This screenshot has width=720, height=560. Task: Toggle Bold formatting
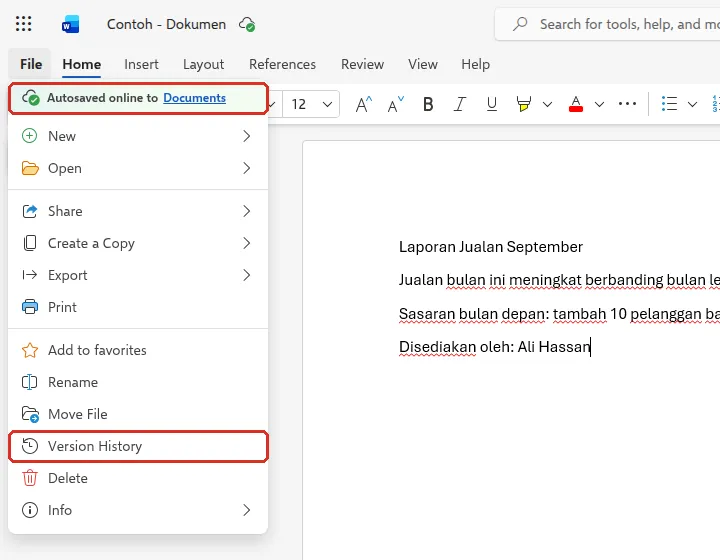(428, 104)
